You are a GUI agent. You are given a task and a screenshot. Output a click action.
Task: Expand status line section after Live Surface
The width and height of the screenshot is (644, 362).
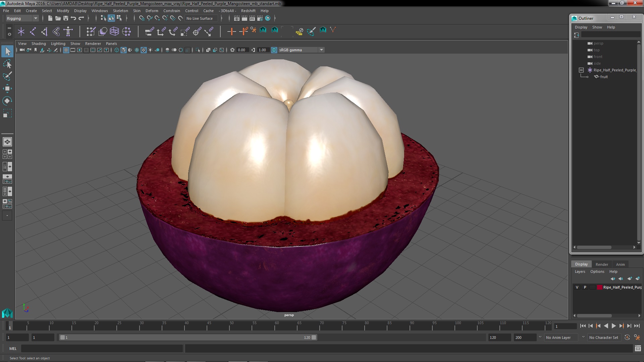pyautogui.click(x=222, y=18)
